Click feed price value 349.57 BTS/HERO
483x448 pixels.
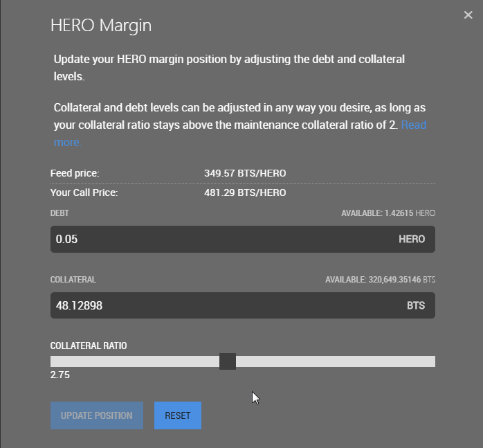(x=245, y=173)
